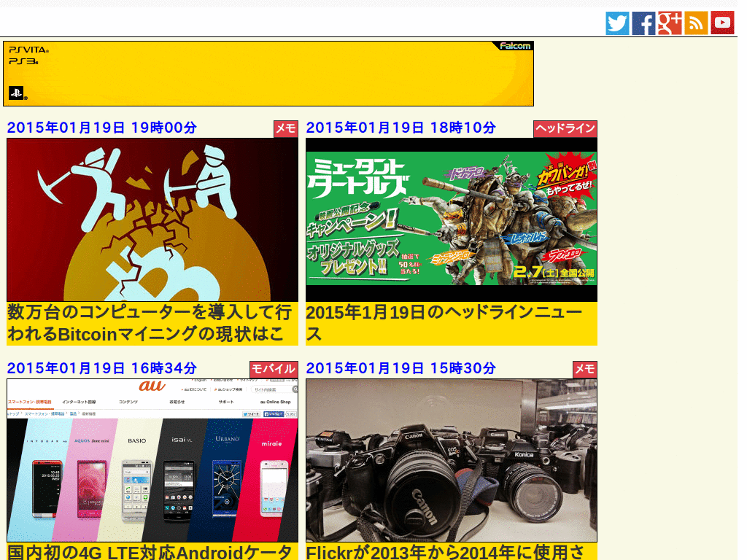This screenshot has width=747, height=560.
Task: Click the モバイル category tag
Action: (x=274, y=369)
